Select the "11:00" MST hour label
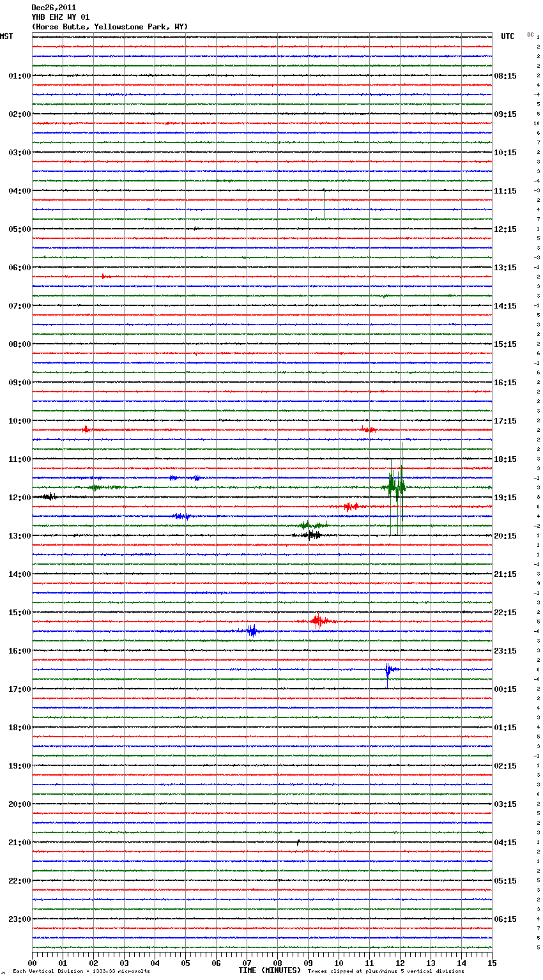This screenshot has height=980, width=543. (x=20, y=459)
